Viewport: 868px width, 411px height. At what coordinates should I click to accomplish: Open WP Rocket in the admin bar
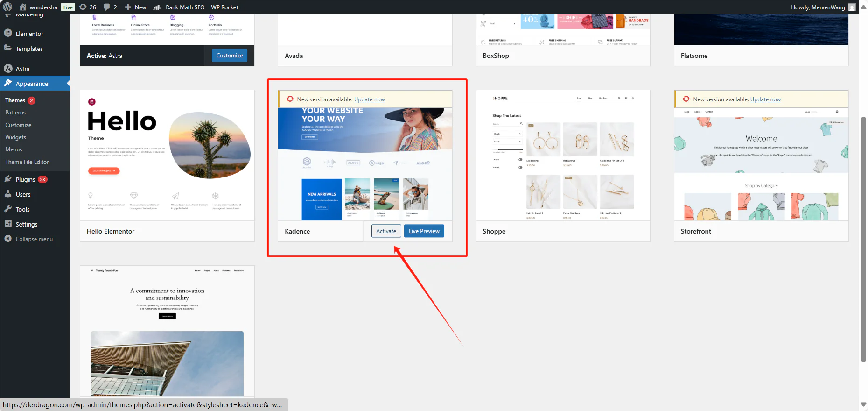point(224,7)
